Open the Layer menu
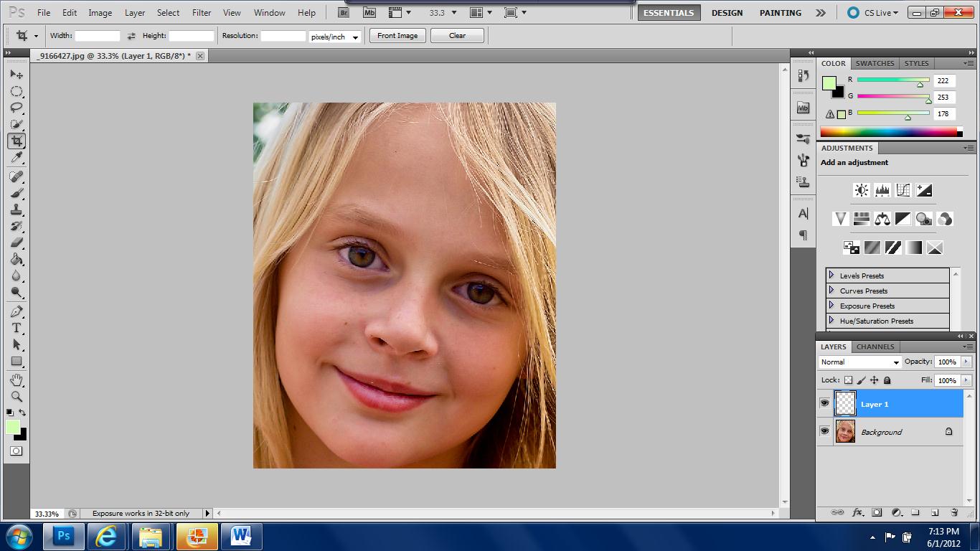This screenshot has width=980, height=551. point(135,13)
